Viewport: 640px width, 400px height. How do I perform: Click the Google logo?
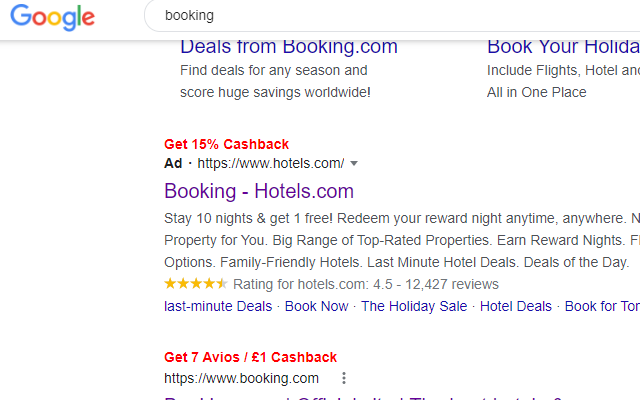coord(52,17)
